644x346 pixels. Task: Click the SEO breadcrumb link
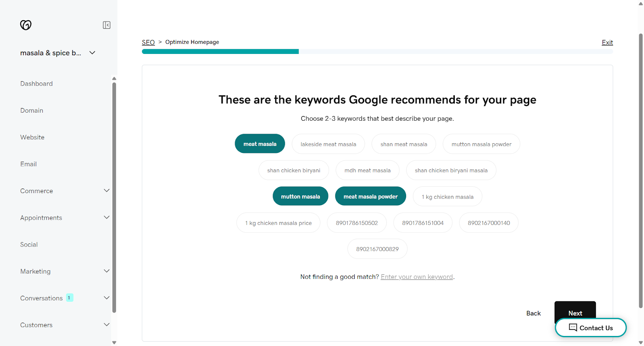pos(148,42)
